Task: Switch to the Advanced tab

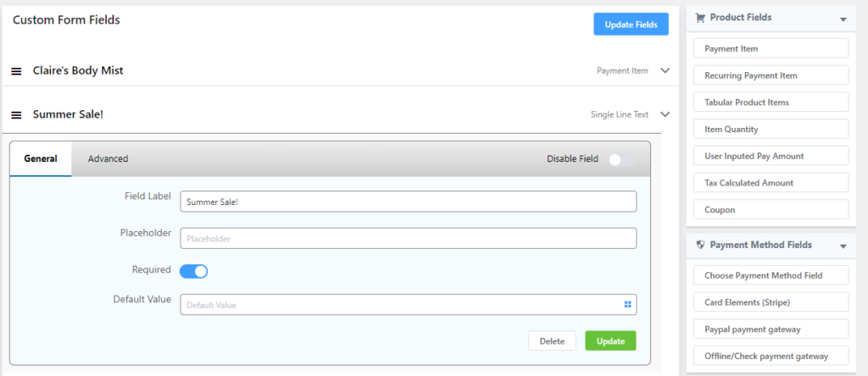Action: [108, 158]
